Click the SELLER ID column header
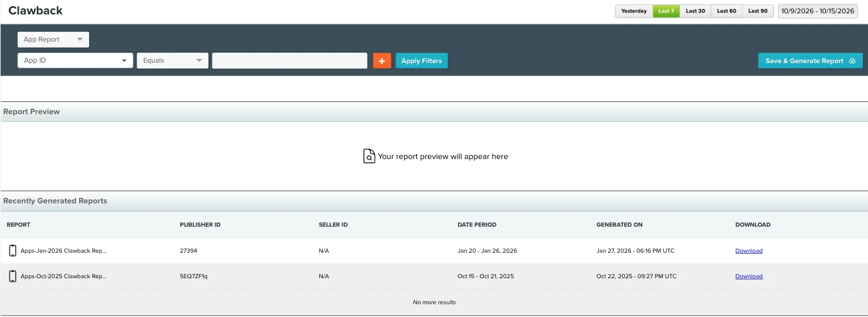The width and height of the screenshot is (868, 317). (333, 225)
